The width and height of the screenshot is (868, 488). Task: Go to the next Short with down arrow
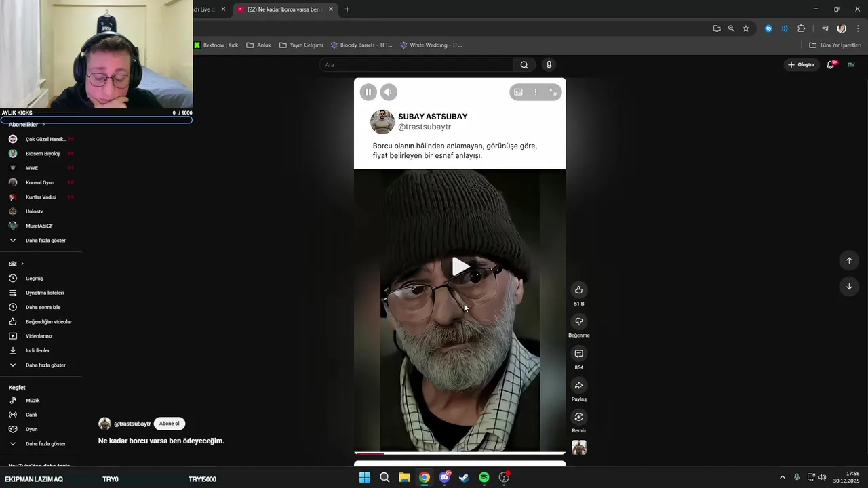pyautogui.click(x=849, y=287)
